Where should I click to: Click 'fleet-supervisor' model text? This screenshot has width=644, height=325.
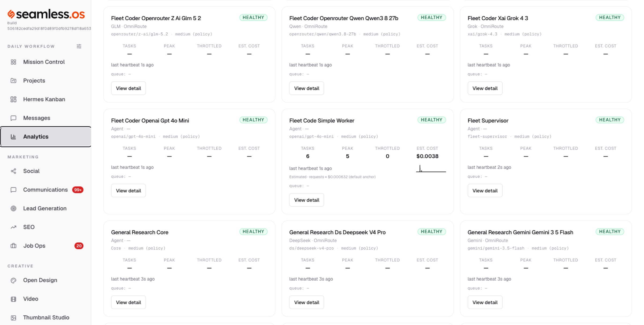coord(487,136)
